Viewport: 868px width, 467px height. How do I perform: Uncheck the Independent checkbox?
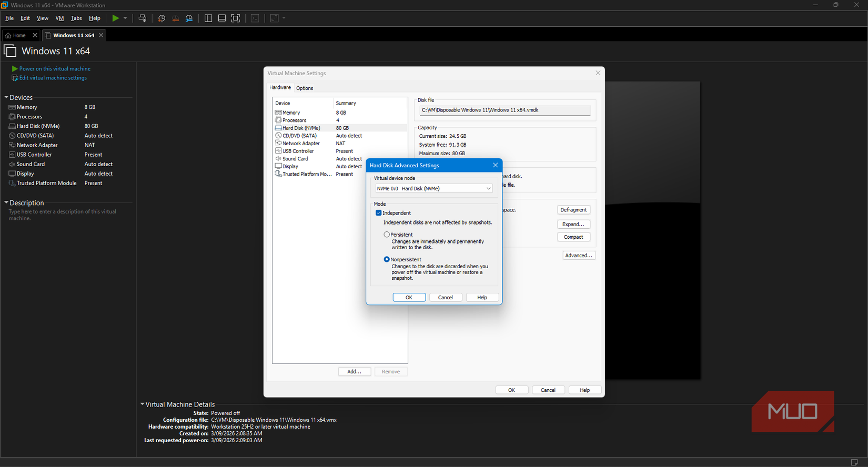pyautogui.click(x=378, y=213)
